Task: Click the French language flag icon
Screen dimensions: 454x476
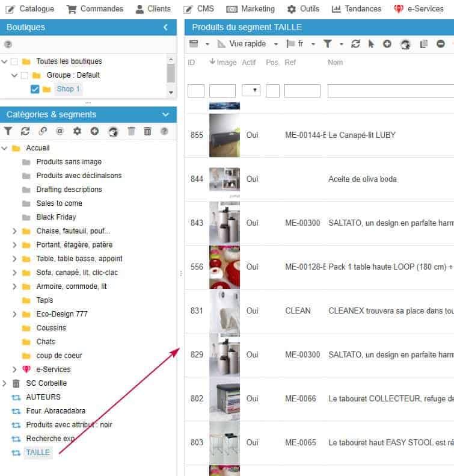Action: pos(290,44)
